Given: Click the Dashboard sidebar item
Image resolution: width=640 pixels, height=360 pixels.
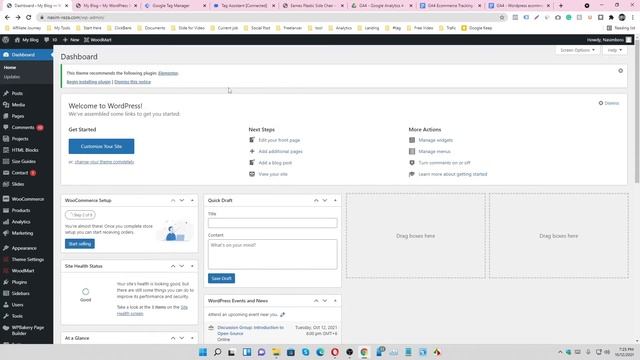Looking at the screenshot, I should pos(26,55).
